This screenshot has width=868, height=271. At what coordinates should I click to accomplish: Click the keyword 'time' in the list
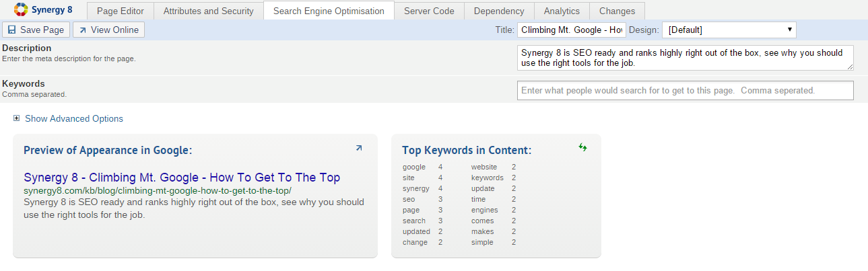(x=478, y=199)
